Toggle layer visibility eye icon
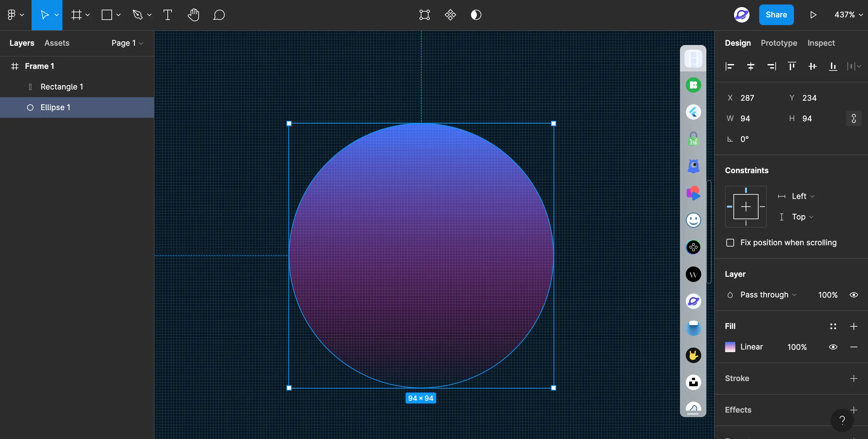Image resolution: width=868 pixels, height=439 pixels. pos(854,295)
